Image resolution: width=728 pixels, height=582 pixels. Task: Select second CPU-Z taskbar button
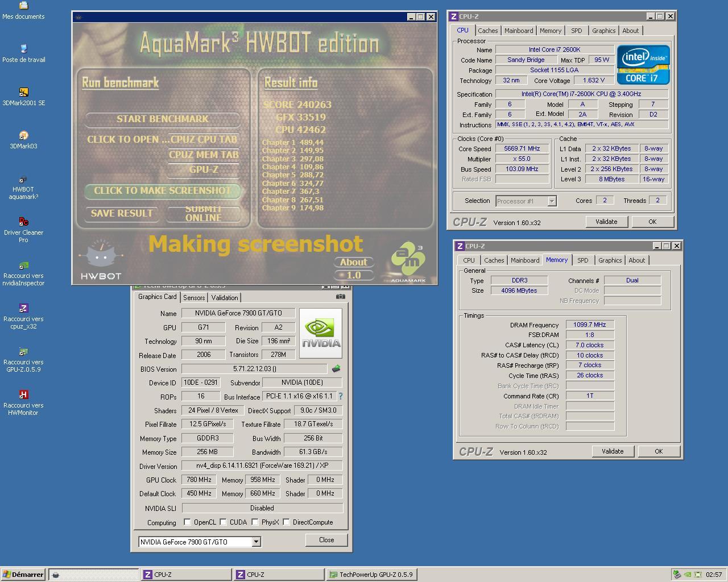pyautogui.click(x=279, y=575)
